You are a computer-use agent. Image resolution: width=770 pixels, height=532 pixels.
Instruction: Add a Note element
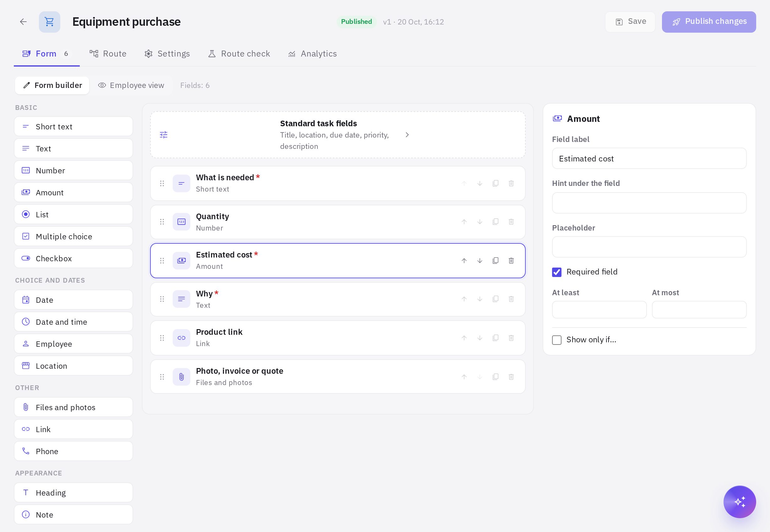coord(73,515)
